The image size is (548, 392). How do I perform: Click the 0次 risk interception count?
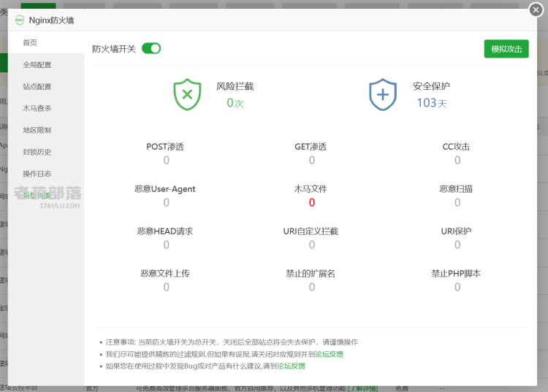click(x=235, y=103)
